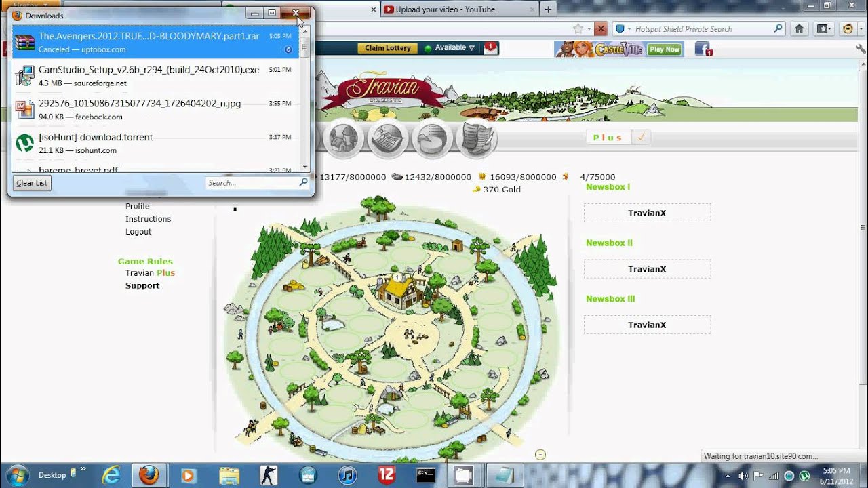Viewport: 868px width, 488px height.
Task: Open the bookmark star history dropdown arrow
Action: [588, 28]
